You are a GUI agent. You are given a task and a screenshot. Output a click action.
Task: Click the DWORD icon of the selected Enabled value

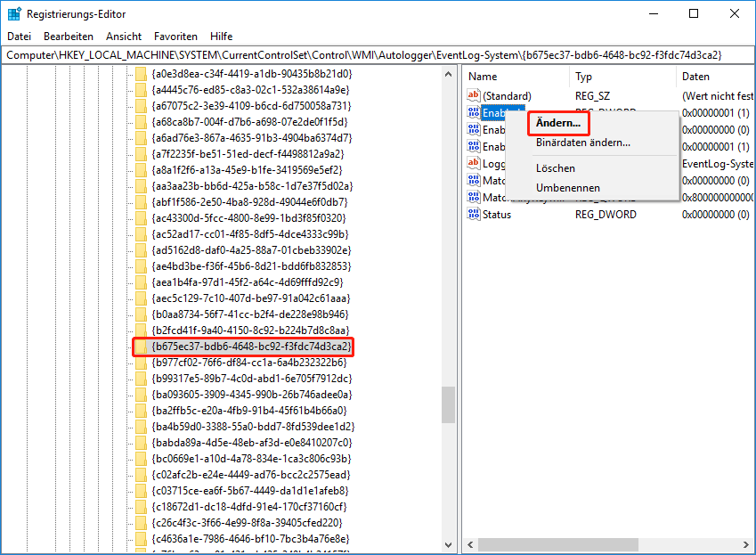click(473, 112)
